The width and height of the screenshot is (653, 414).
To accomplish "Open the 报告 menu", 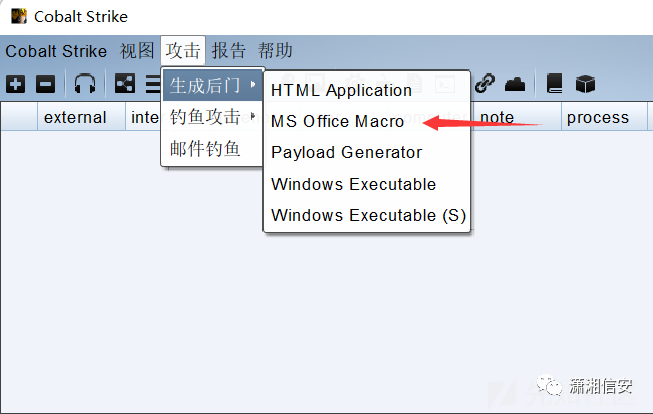I will coord(229,51).
